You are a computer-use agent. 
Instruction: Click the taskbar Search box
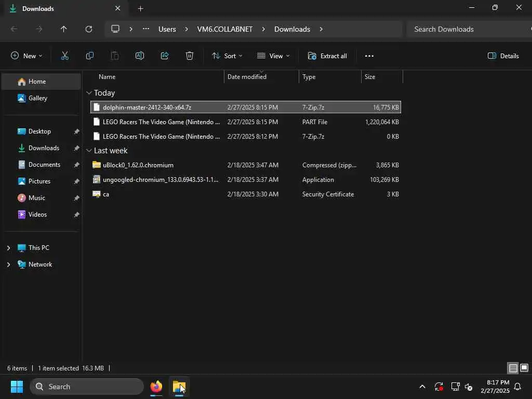point(87,387)
